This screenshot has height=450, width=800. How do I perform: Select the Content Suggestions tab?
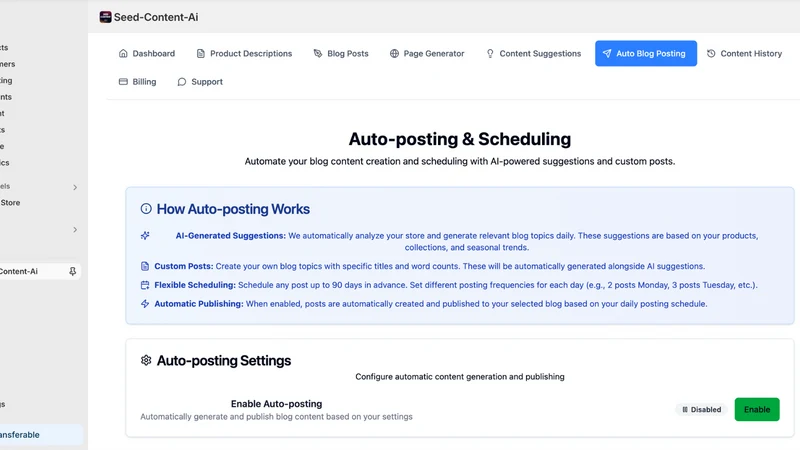(x=533, y=53)
